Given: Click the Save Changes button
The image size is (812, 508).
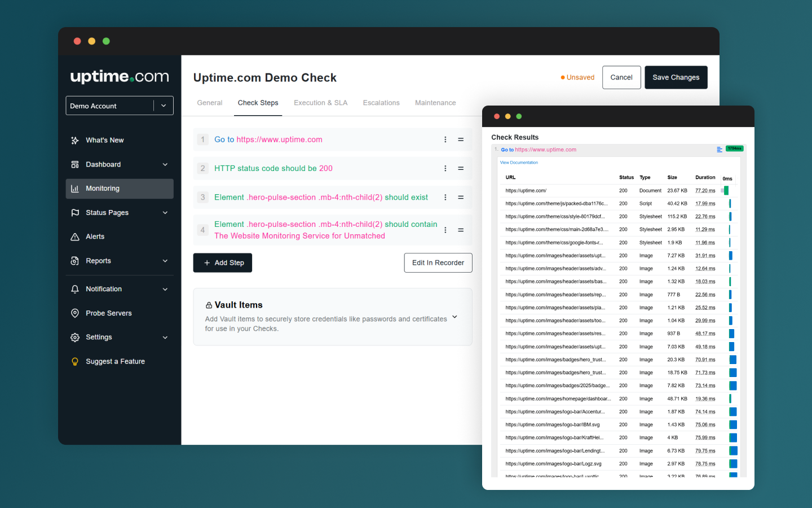Looking at the screenshot, I should pyautogui.click(x=676, y=77).
